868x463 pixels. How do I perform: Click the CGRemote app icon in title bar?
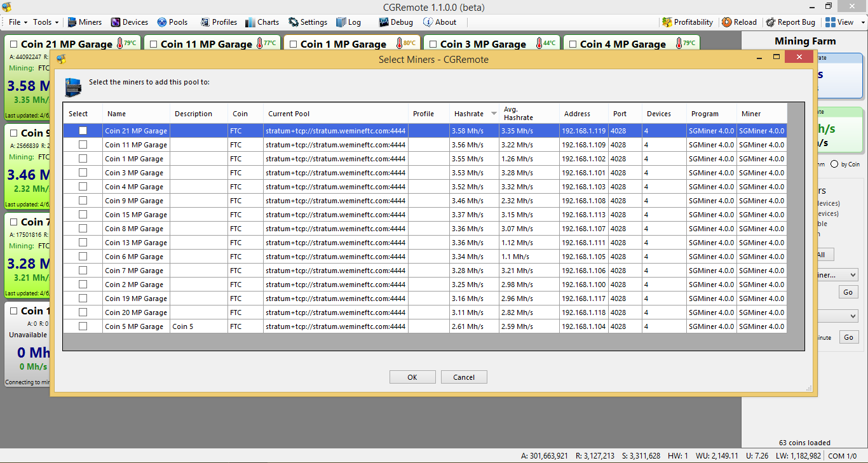(x=7, y=6)
